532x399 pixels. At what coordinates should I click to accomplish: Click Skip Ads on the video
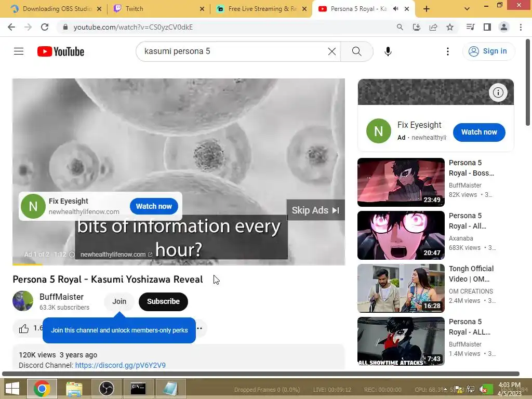pos(315,210)
